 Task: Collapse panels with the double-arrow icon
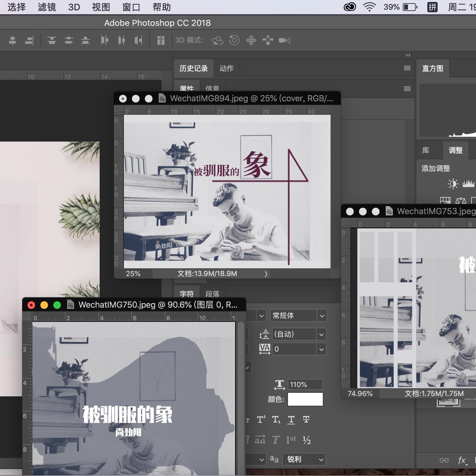point(408,55)
